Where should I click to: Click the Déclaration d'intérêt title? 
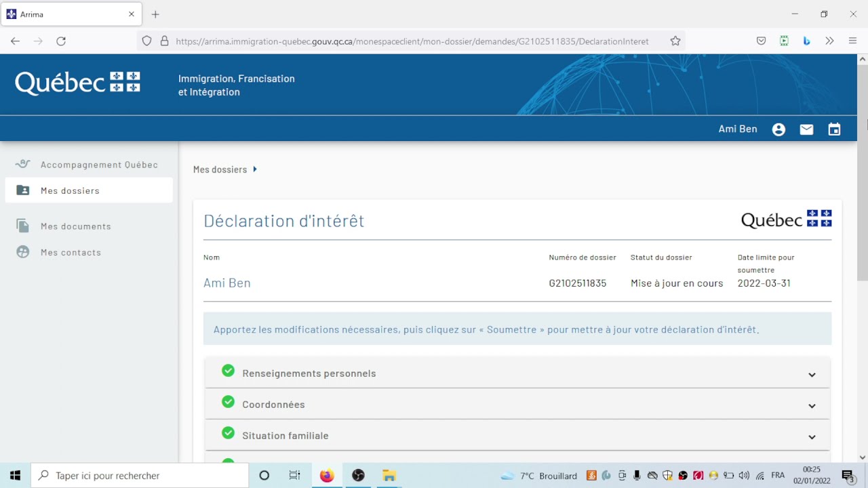284,221
